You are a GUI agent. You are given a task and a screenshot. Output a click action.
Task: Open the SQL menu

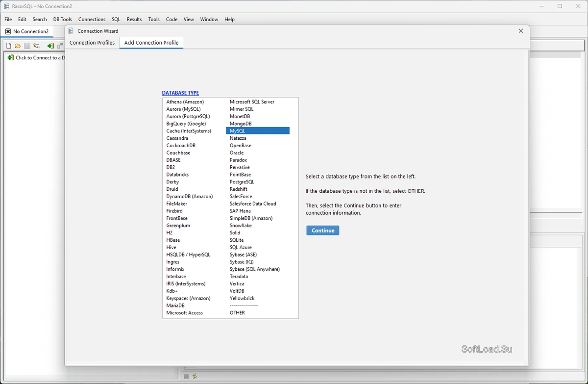pyautogui.click(x=116, y=19)
